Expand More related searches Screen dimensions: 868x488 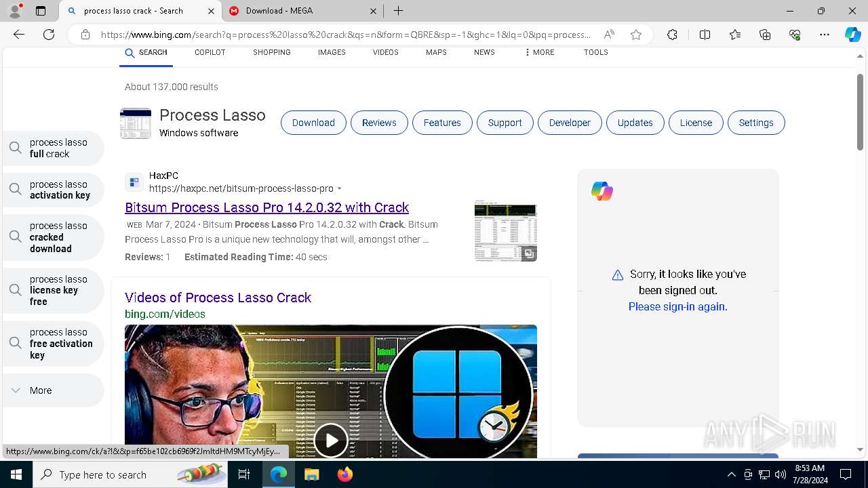pos(53,390)
